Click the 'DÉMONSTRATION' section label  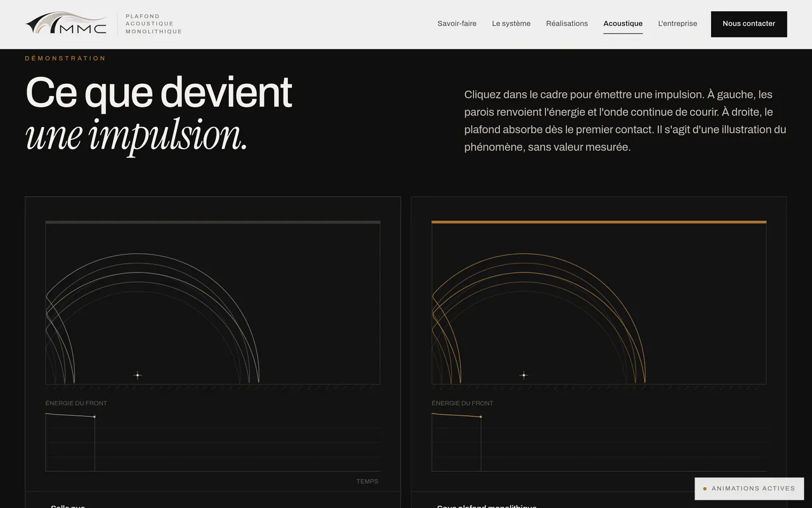(x=65, y=58)
